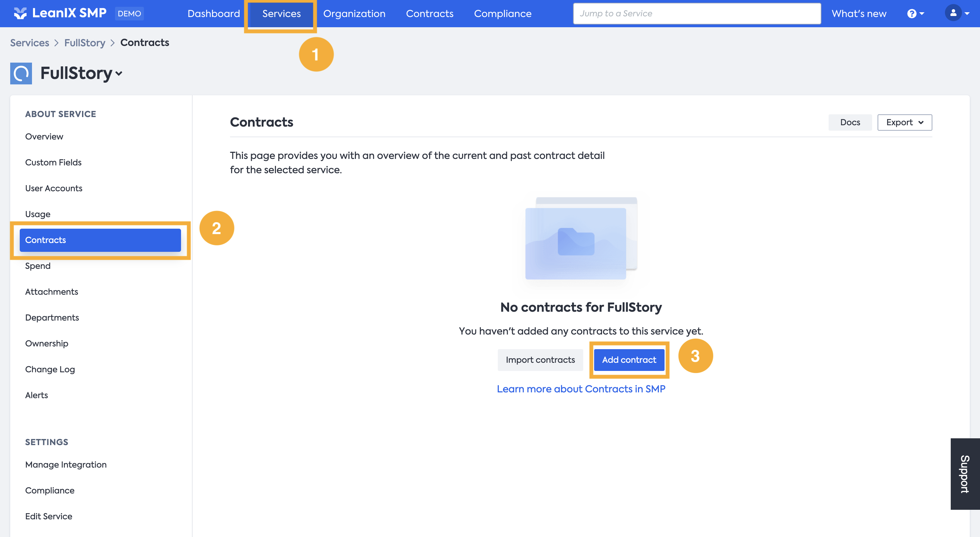Open the Dashboard tab
980x537 pixels.
point(213,14)
